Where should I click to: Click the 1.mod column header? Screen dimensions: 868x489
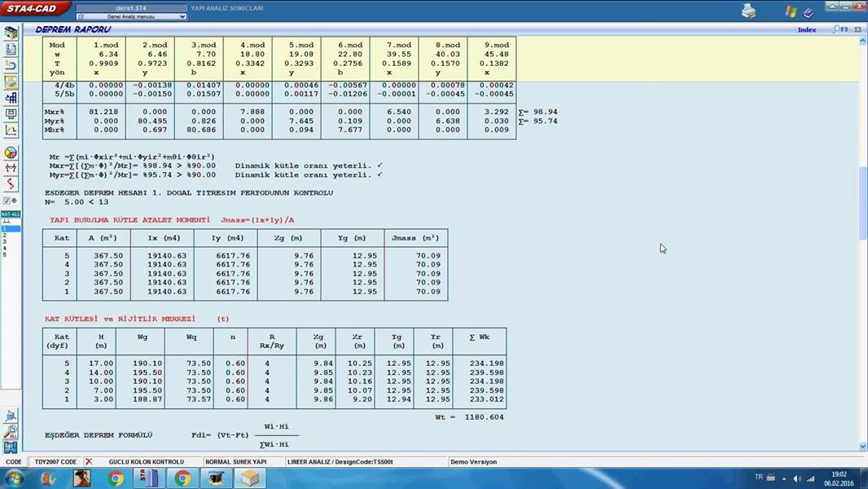[x=107, y=45]
